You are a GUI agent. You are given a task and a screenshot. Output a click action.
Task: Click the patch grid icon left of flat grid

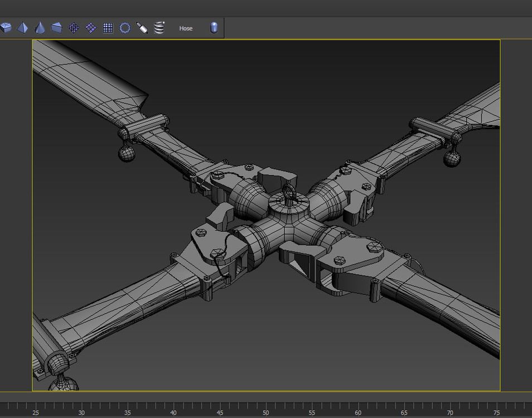(x=91, y=28)
